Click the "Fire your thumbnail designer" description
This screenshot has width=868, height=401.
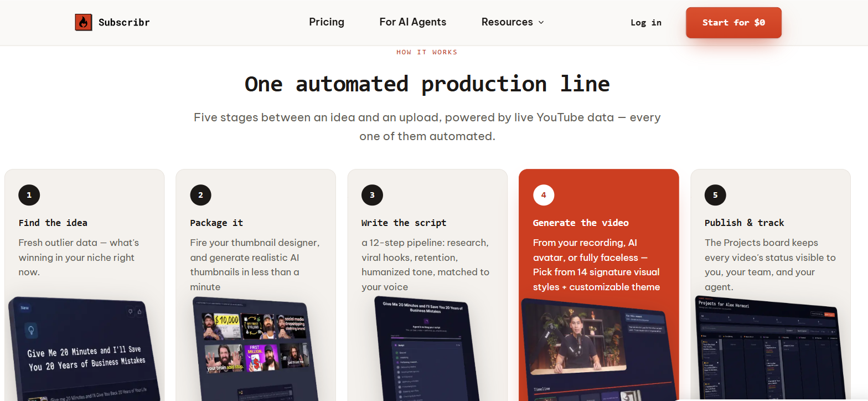tap(255, 265)
